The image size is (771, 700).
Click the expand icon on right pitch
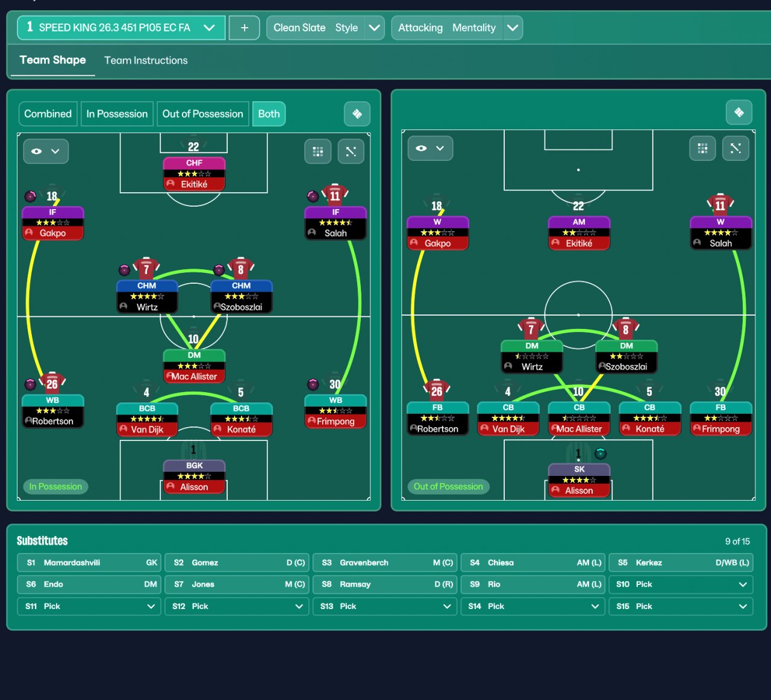(x=735, y=148)
